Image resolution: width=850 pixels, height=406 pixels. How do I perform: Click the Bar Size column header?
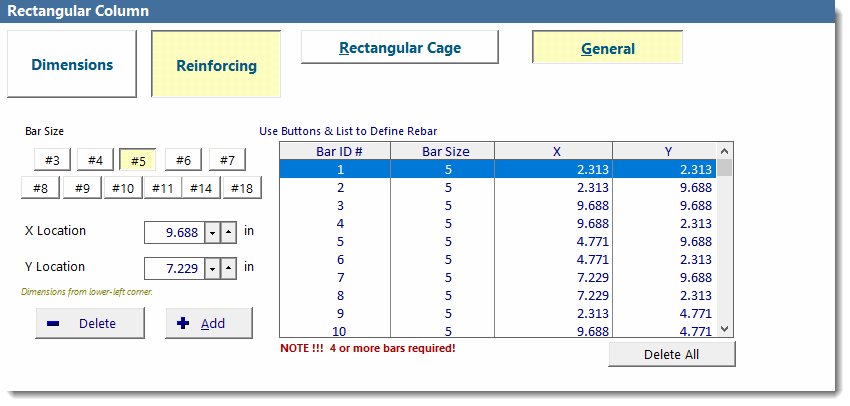click(x=445, y=151)
